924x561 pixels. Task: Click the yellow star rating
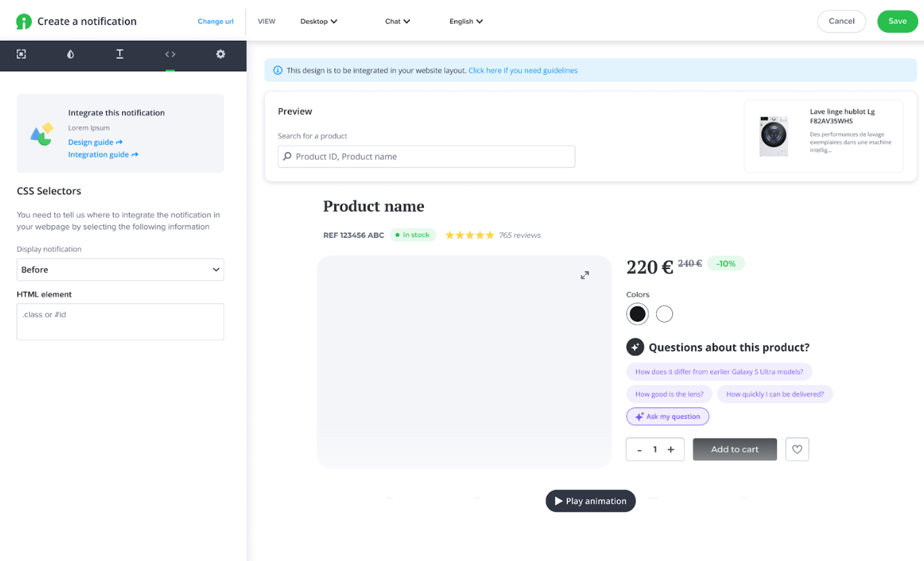click(470, 235)
